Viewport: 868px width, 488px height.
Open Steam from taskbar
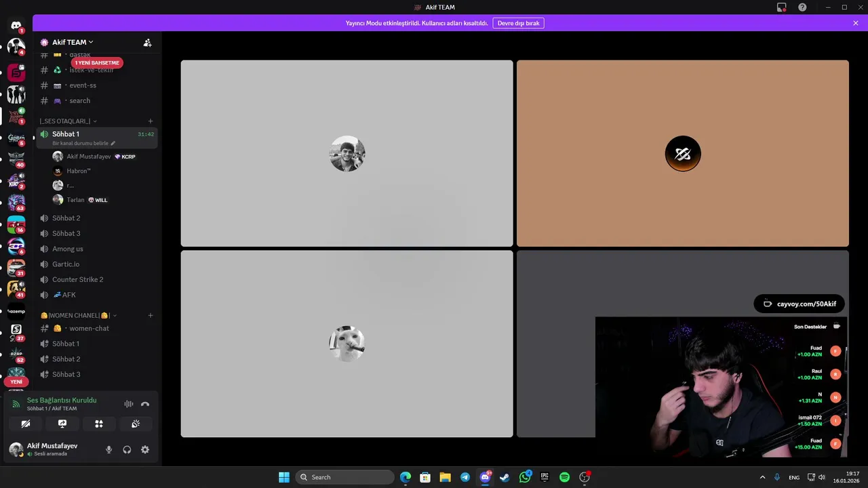(x=505, y=477)
